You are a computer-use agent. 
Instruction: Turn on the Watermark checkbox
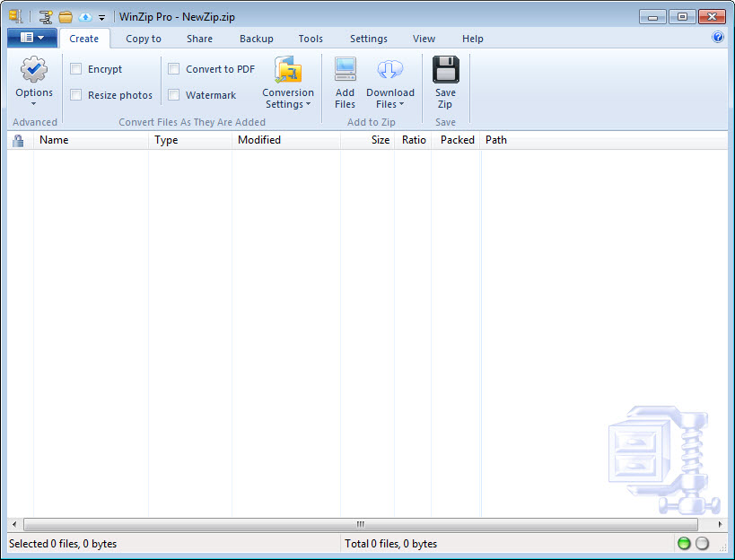click(174, 95)
